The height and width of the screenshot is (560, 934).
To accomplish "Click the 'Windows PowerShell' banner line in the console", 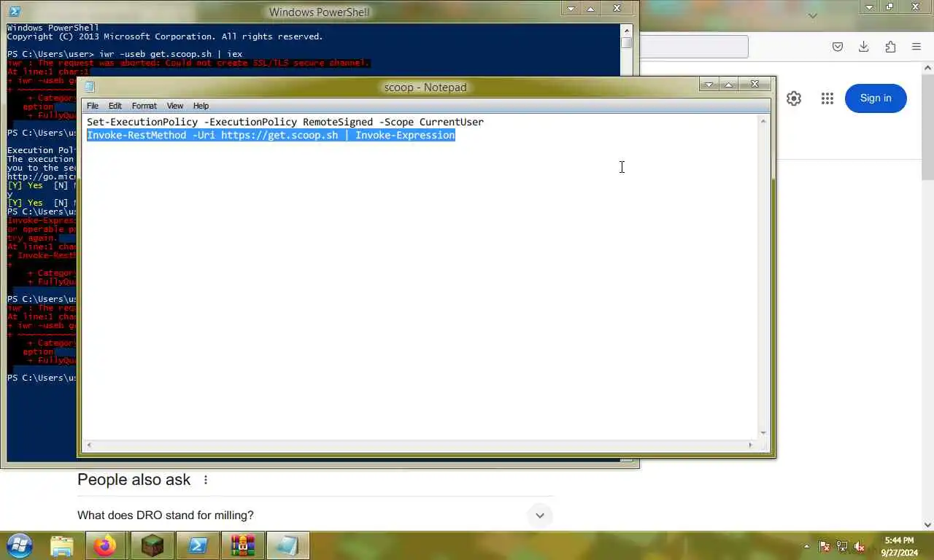I will click(x=53, y=28).
